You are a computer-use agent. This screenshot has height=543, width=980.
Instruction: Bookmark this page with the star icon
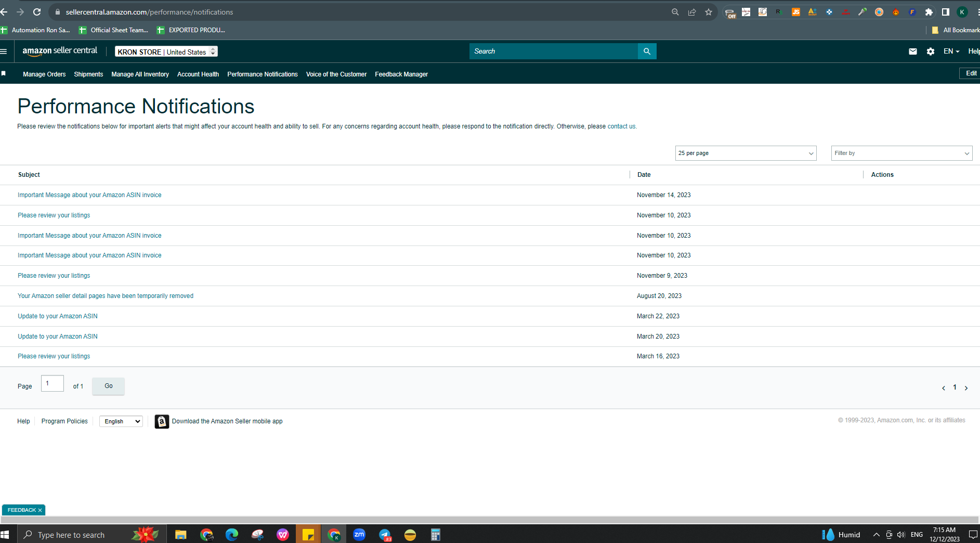709,12
